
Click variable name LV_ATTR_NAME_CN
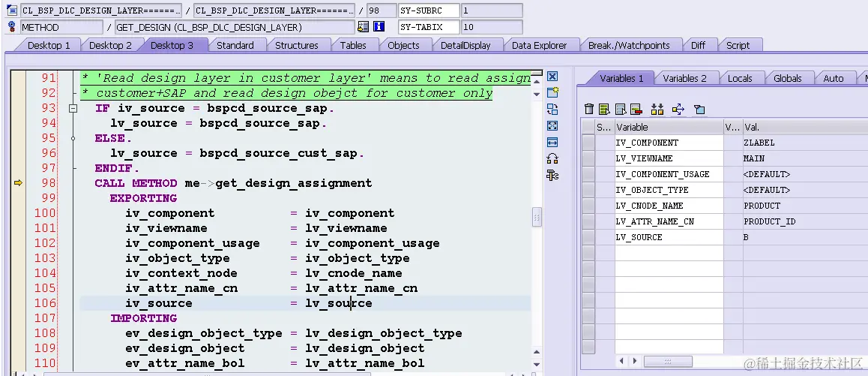coord(654,221)
